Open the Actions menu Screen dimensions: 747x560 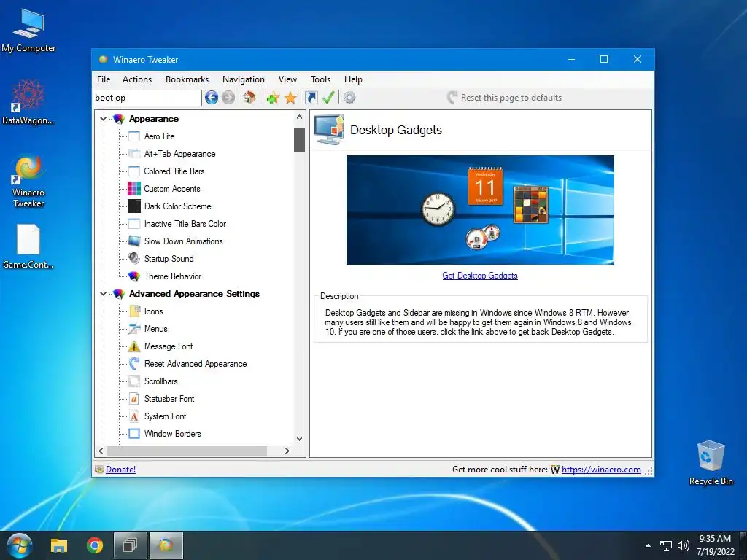136,79
